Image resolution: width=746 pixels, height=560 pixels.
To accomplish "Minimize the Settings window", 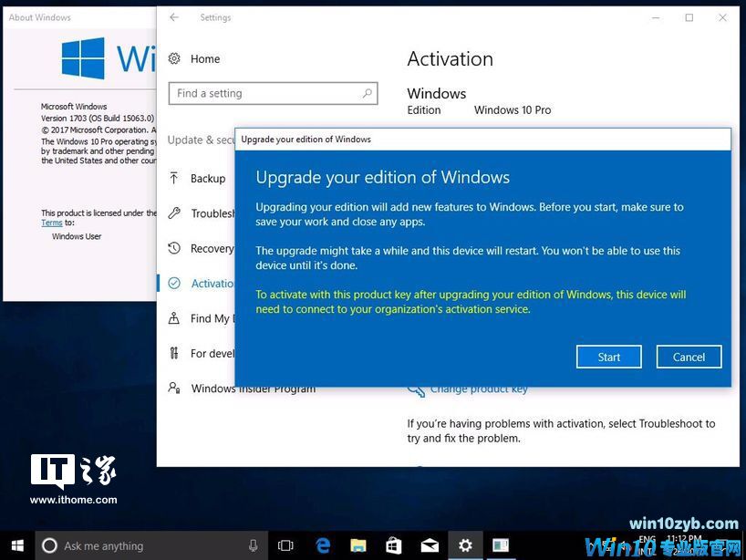I will (656, 17).
